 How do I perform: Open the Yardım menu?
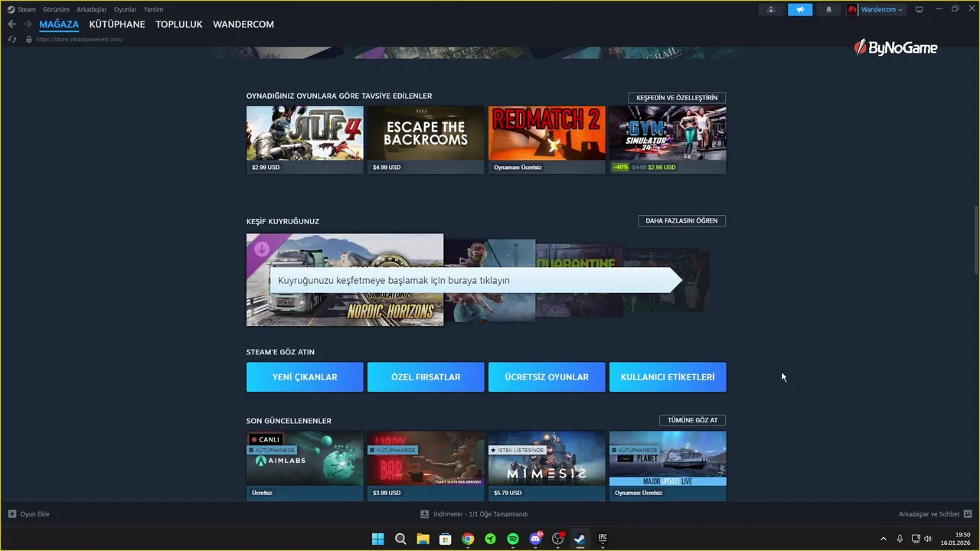(x=153, y=10)
